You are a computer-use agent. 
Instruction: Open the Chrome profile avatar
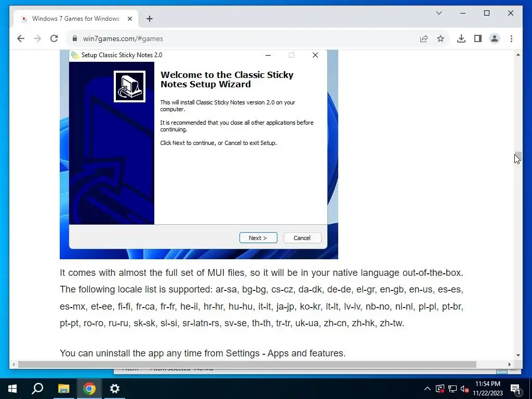[495, 38]
